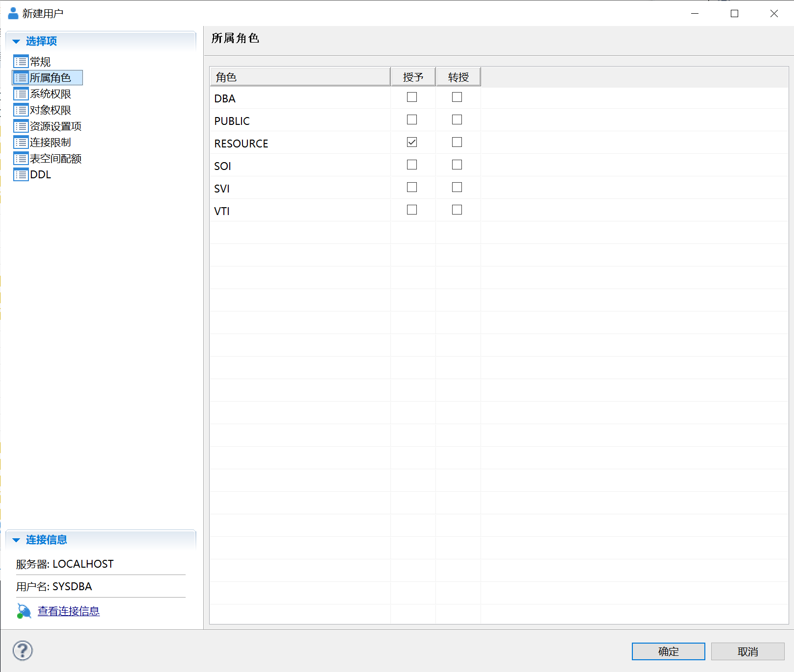The width and height of the screenshot is (794, 672).
Task: Select the PUBLIC role name cell
Action: [x=300, y=121]
